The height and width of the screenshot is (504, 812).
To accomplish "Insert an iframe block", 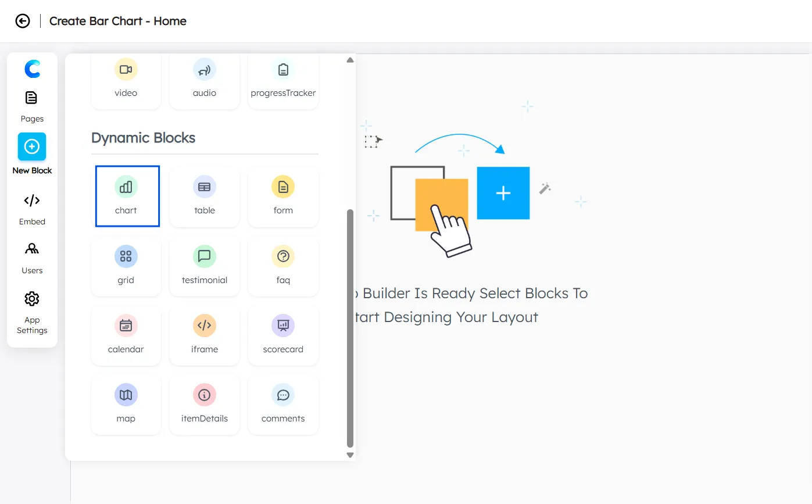I will (x=204, y=335).
